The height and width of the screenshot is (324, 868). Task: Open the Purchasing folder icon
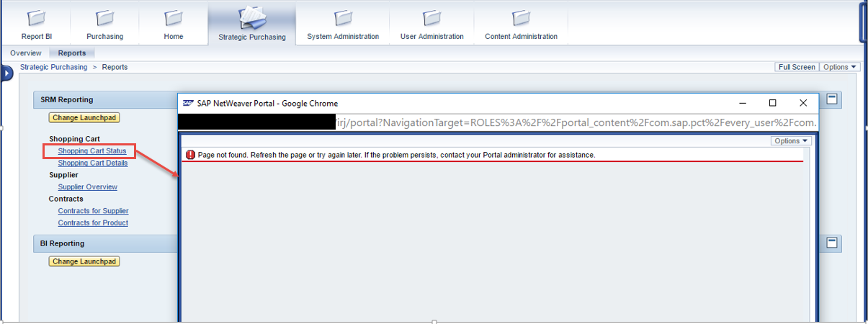point(104,17)
